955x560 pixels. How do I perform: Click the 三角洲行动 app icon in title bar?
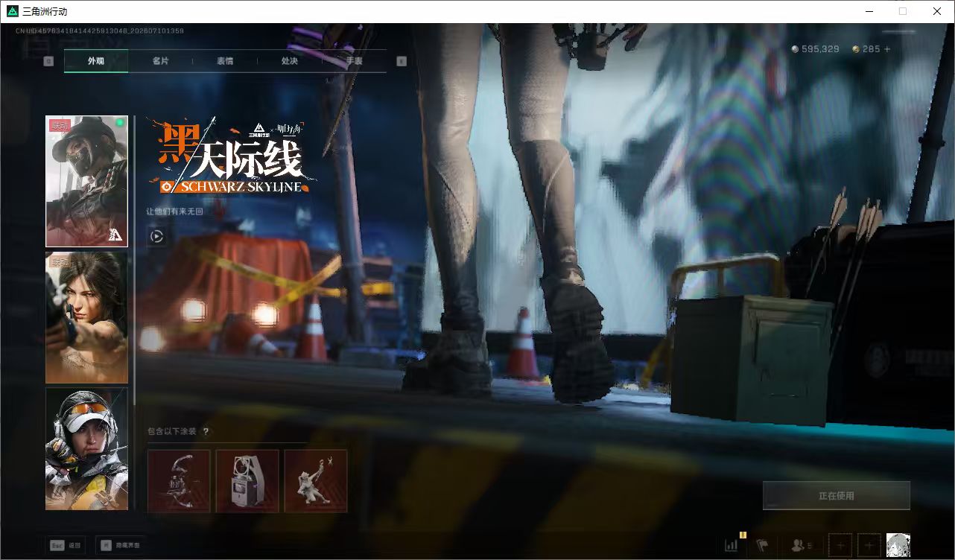(x=12, y=11)
